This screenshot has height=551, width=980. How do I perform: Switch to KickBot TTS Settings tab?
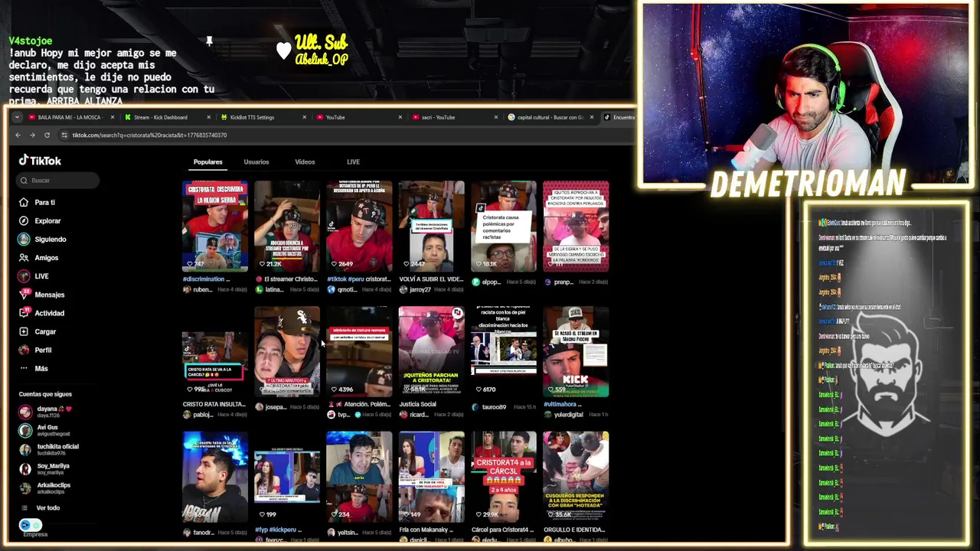(263, 117)
